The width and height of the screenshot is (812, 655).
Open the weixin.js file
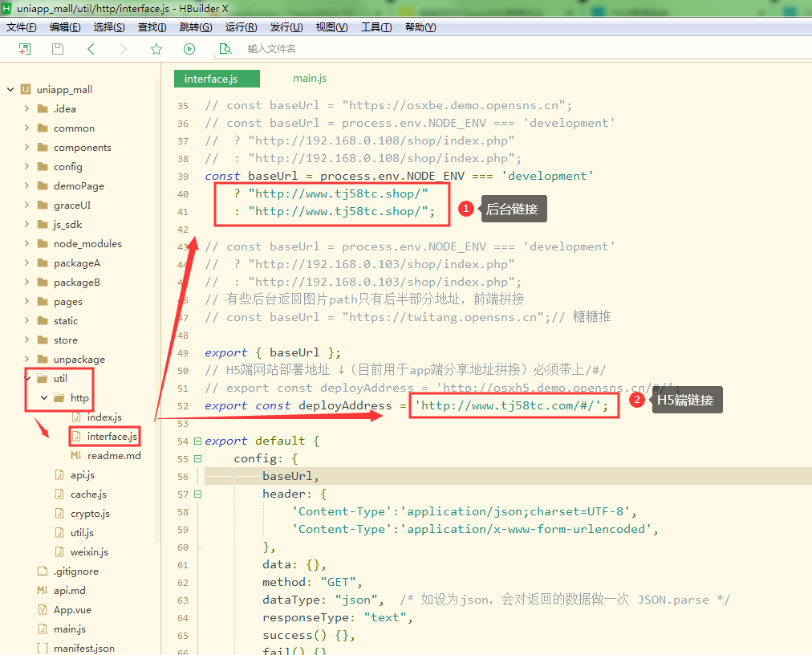coord(89,552)
